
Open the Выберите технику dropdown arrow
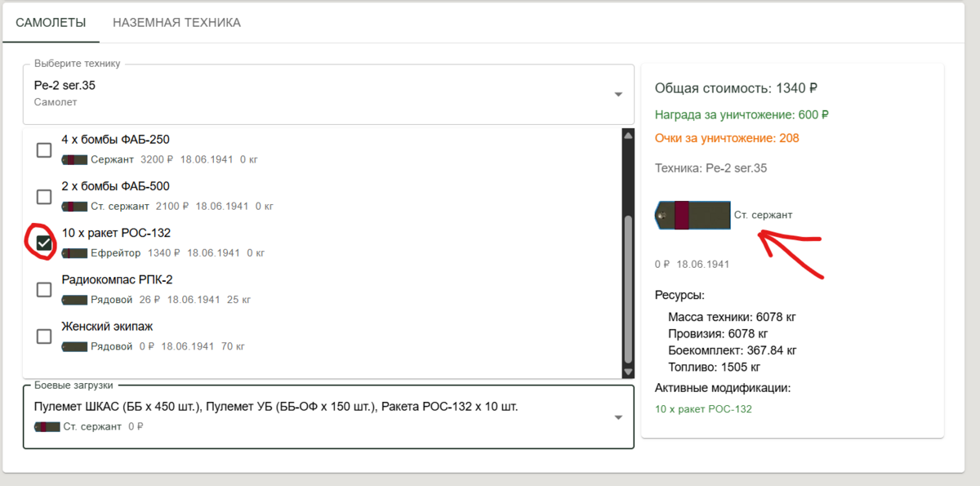pos(618,95)
